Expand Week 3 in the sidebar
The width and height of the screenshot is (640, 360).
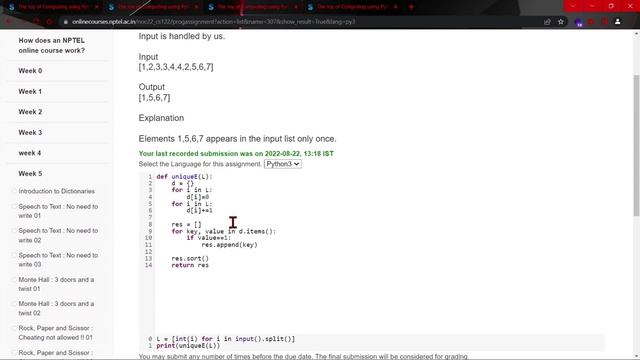[30, 133]
